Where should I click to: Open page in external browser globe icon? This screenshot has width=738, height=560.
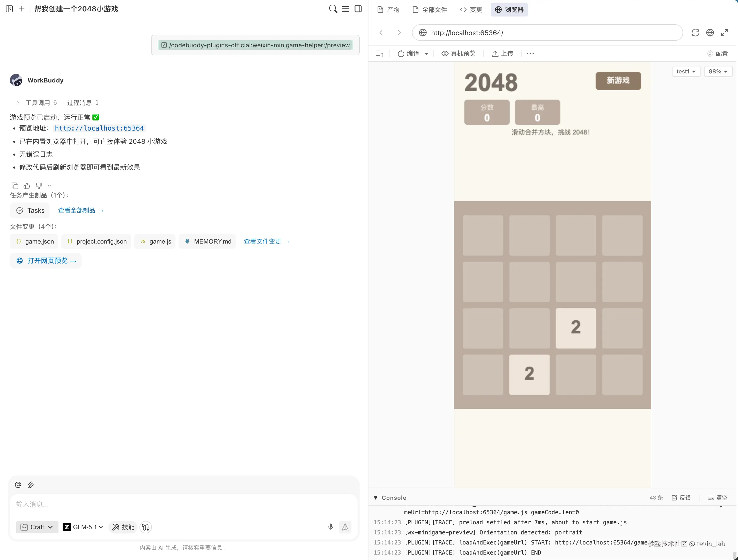tap(710, 33)
